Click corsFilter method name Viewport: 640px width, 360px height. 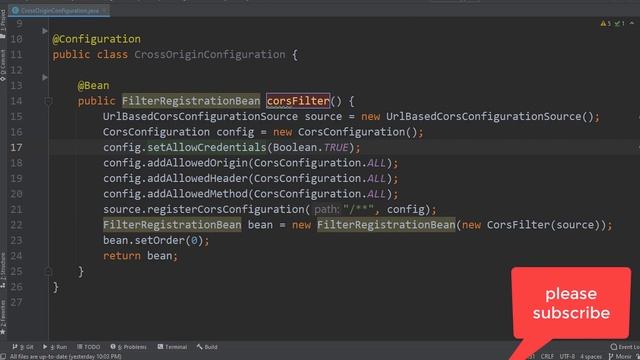click(x=298, y=101)
